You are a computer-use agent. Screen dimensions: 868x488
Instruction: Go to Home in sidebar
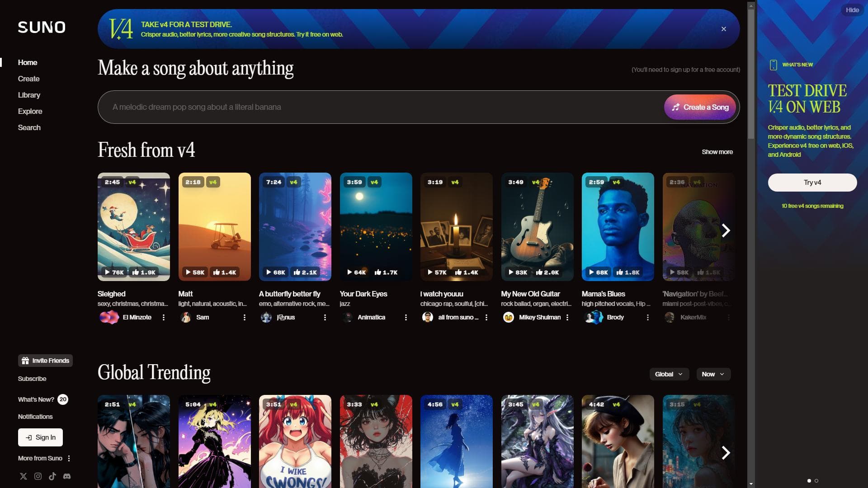[28, 63]
